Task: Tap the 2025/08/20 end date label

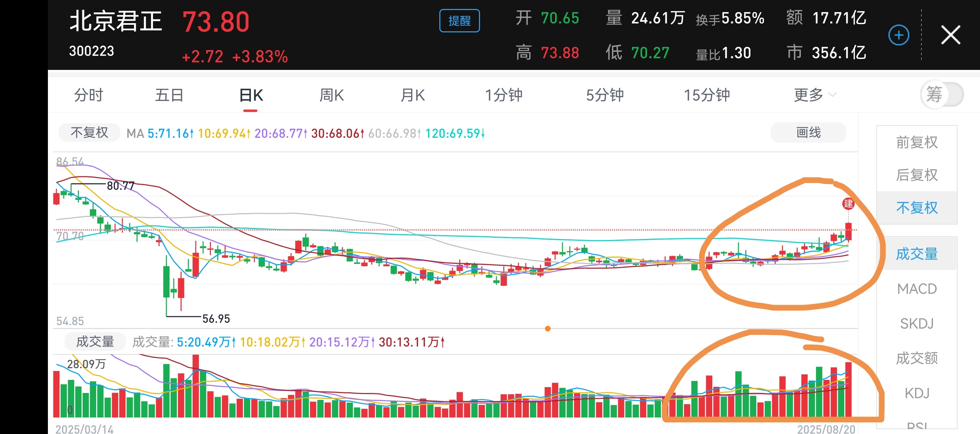Action: [x=826, y=429]
